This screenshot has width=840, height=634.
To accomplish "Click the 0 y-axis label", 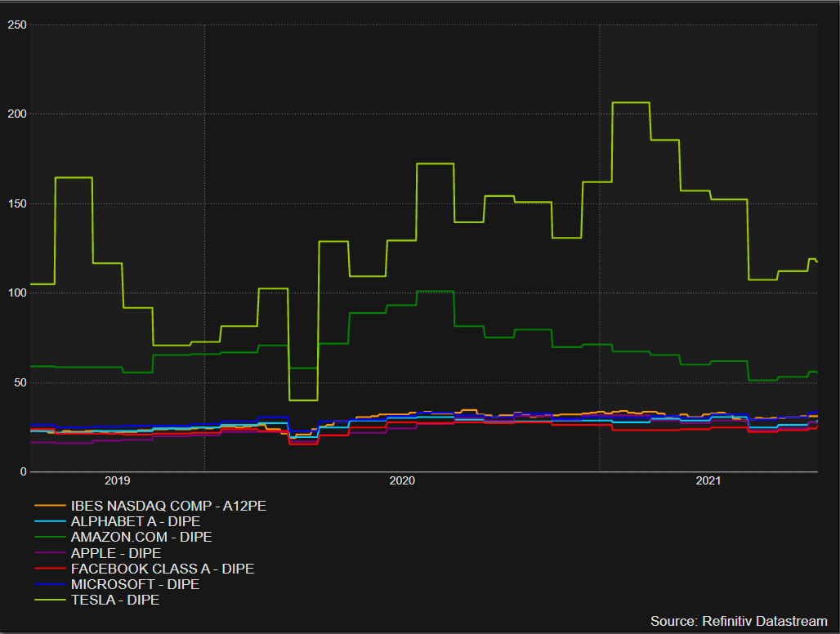I will (23, 471).
